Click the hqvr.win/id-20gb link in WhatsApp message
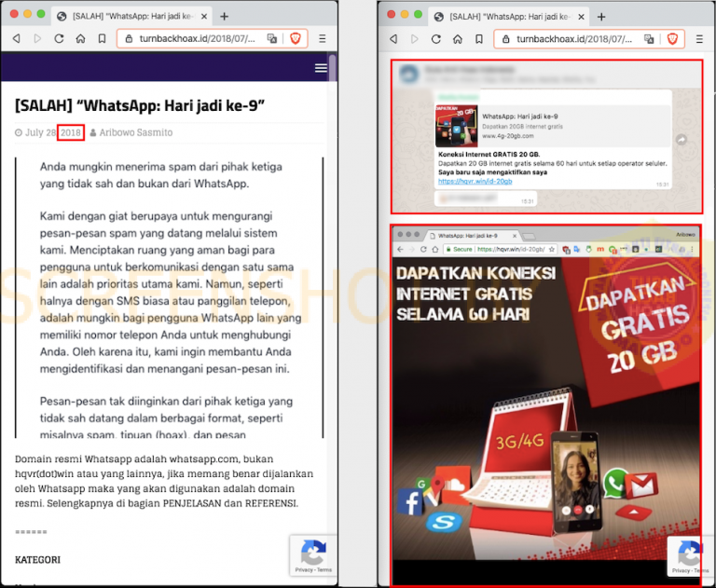The height and width of the screenshot is (588, 716). coord(475,181)
